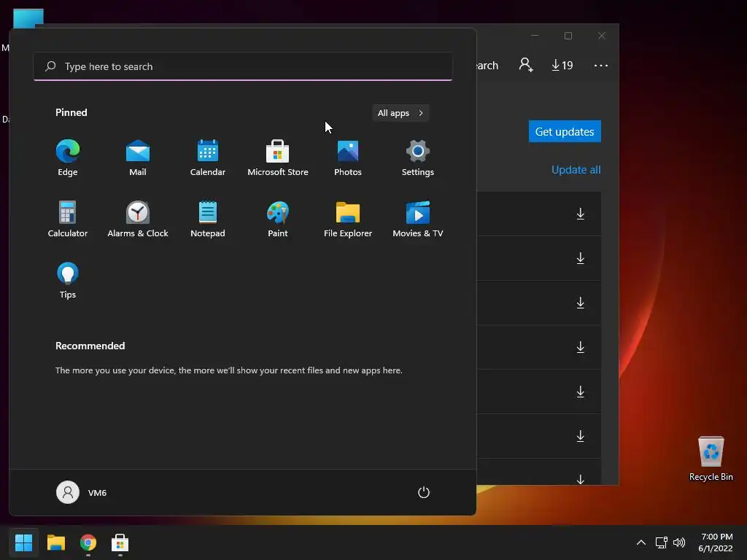Open the clock showing 7:00 PM
747x560 pixels.
point(716,542)
